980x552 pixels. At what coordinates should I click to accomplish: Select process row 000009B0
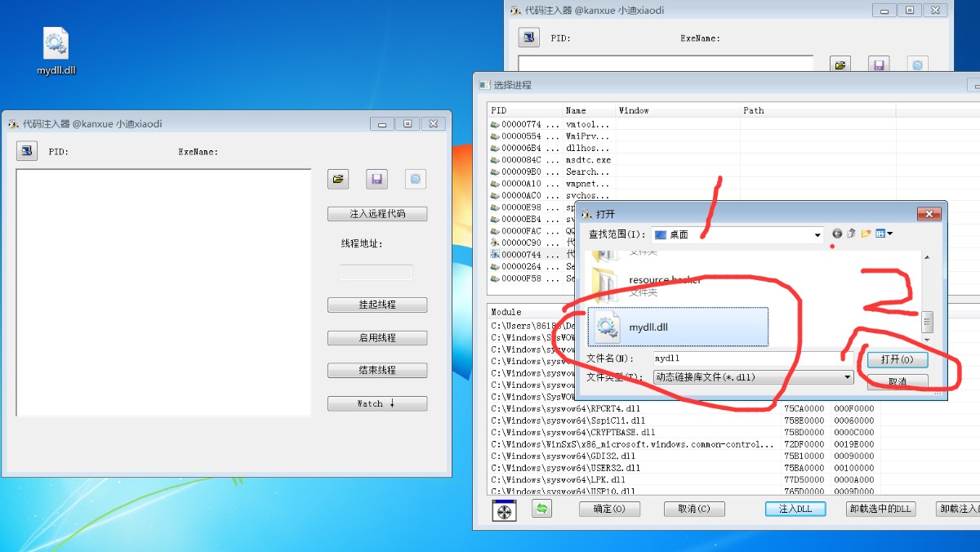coord(550,172)
